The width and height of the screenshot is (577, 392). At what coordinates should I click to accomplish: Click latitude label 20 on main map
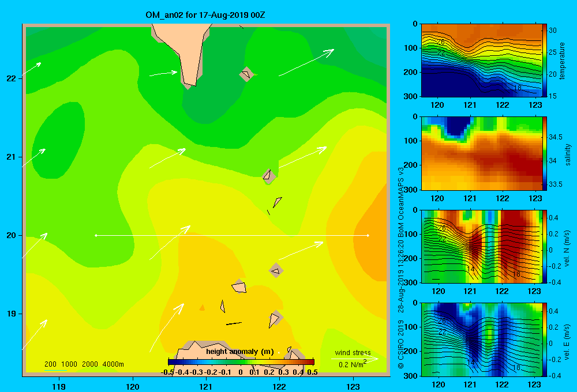point(12,235)
